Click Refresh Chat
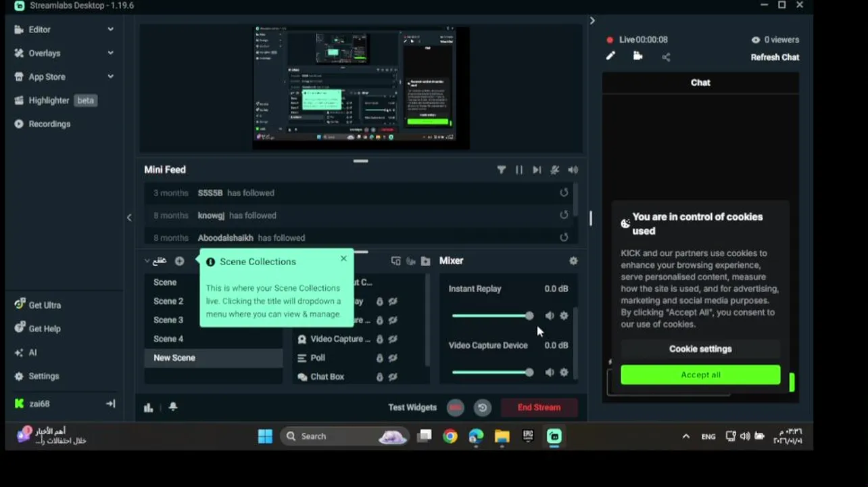The width and height of the screenshot is (868, 487). 775,57
